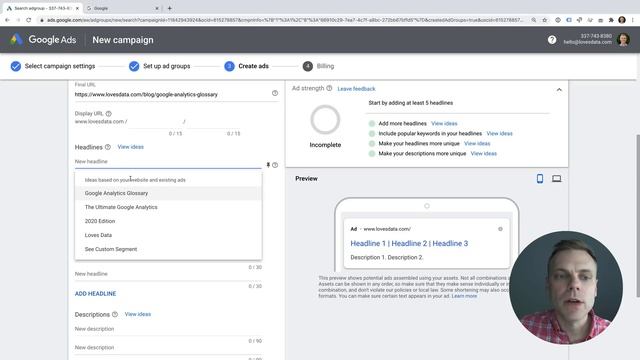Image resolution: width=640 pixels, height=360 pixels.
Task: Click the Leave feedback link
Action: [356, 89]
